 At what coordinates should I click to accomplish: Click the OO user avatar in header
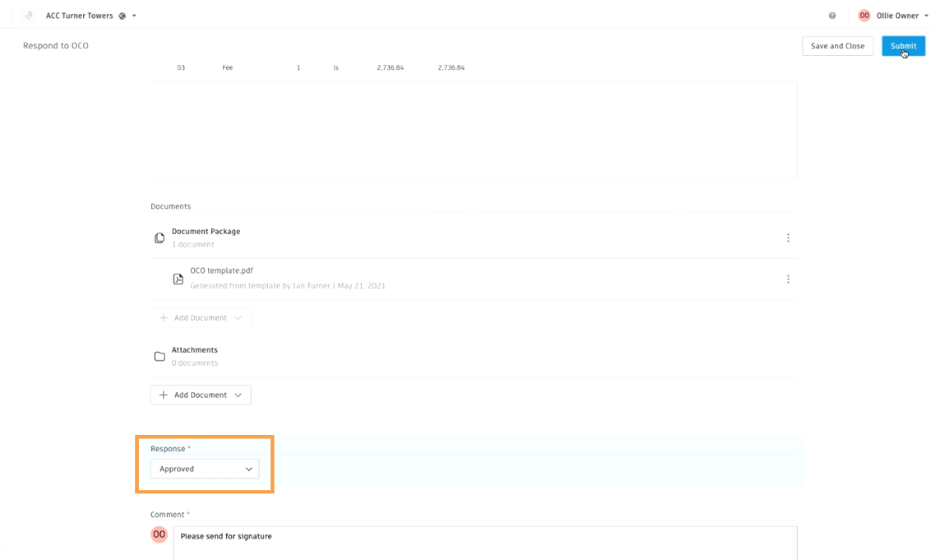click(x=864, y=16)
